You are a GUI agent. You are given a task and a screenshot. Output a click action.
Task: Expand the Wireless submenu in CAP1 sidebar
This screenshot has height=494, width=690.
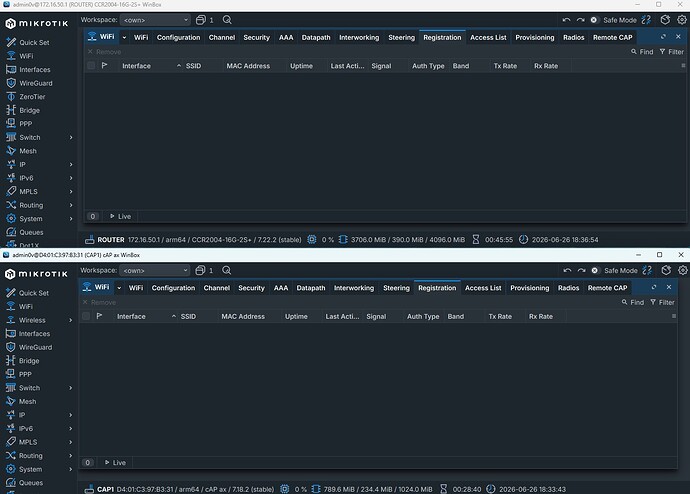pos(71,320)
